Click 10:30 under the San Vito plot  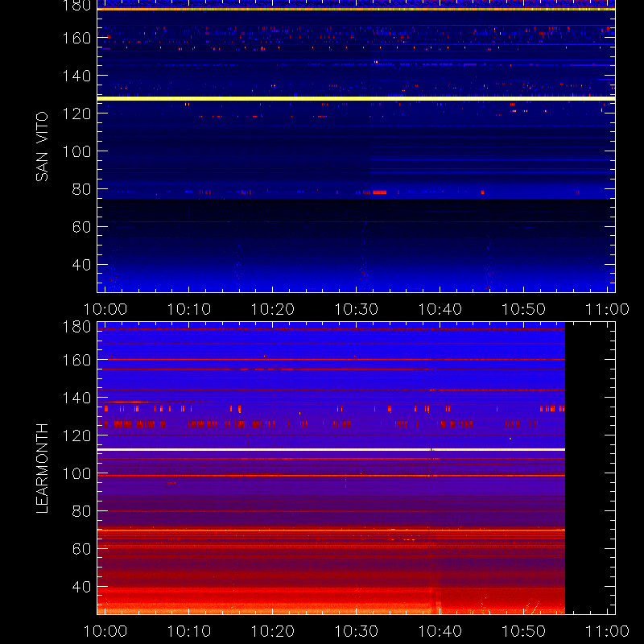pos(356,309)
